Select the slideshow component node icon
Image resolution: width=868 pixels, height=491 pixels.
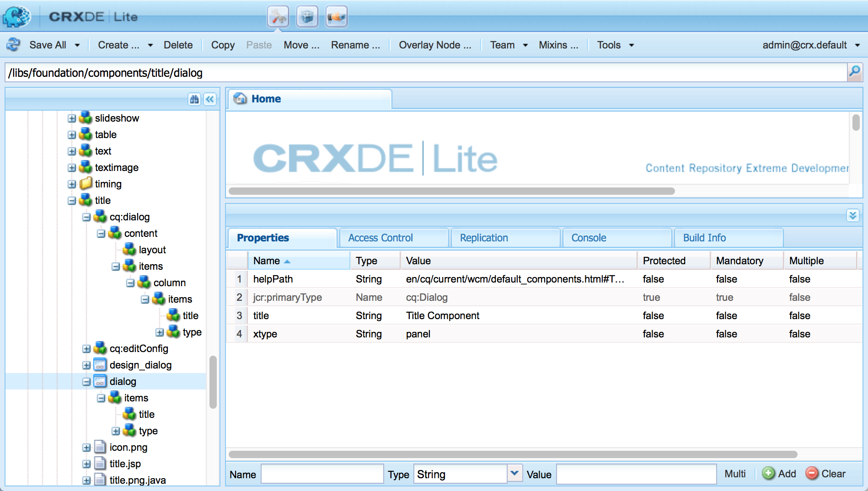[x=86, y=117]
